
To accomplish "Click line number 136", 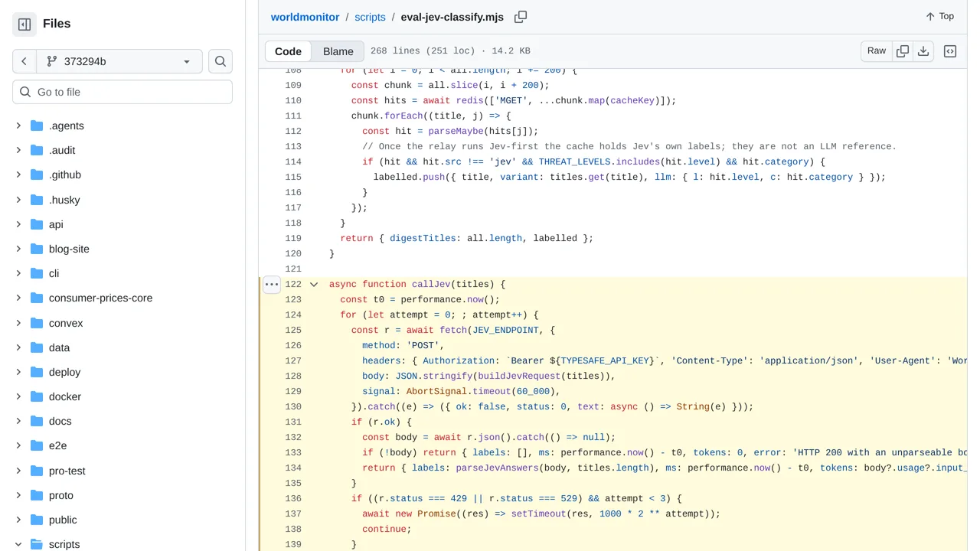I will (x=292, y=498).
